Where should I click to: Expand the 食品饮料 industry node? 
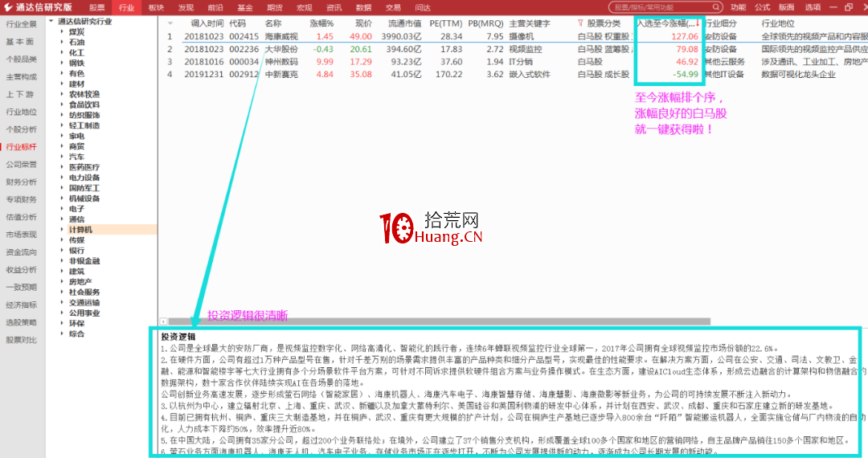(x=62, y=104)
